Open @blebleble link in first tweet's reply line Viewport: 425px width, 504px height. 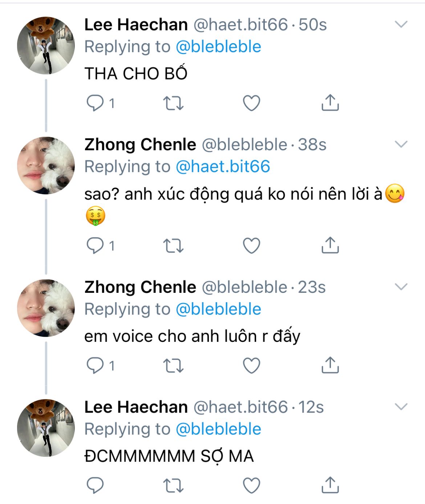[x=218, y=47]
